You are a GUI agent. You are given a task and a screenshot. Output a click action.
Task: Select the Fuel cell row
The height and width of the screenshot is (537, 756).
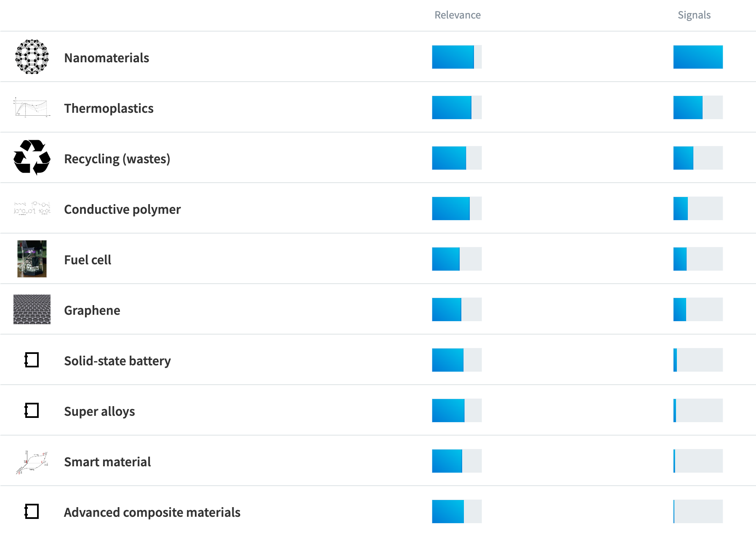click(x=87, y=260)
